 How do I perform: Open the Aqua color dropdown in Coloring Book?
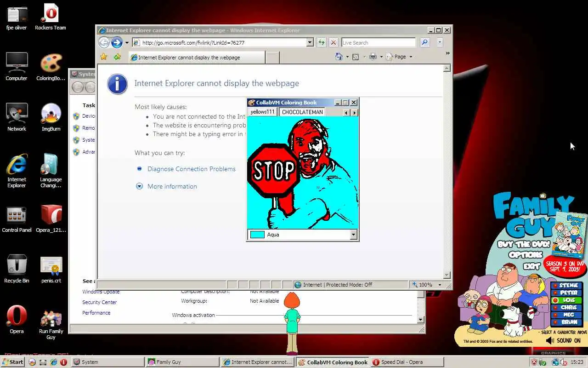click(x=353, y=235)
